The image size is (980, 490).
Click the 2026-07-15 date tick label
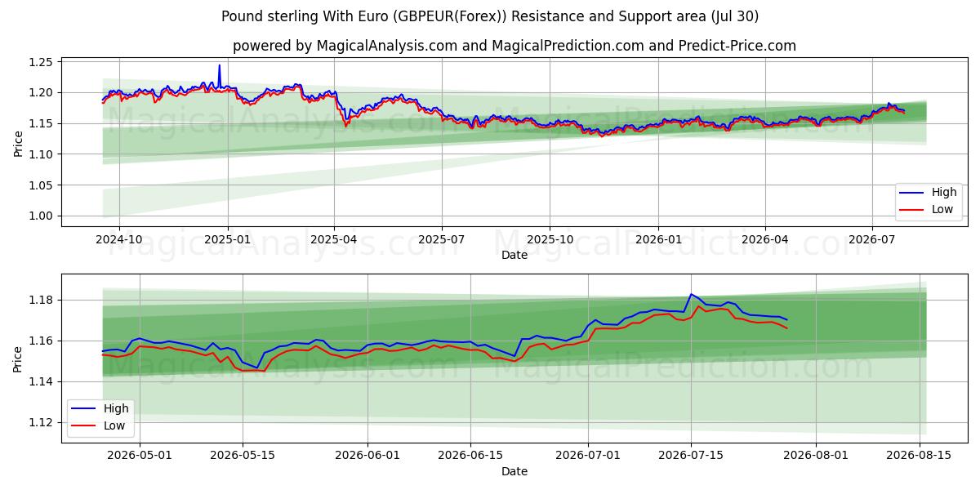click(691, 456)
